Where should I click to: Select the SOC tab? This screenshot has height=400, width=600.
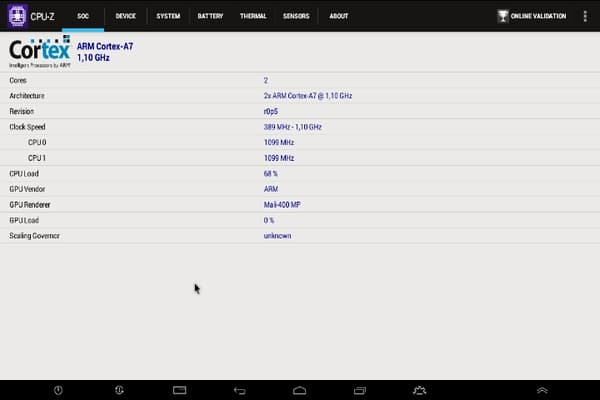point(83,16)
